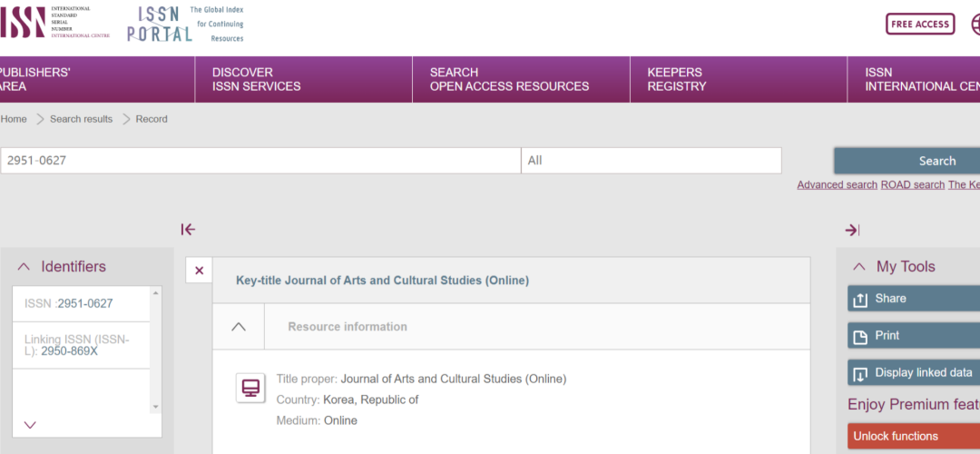Image resolution: width=980 pixels, height=454 pixels.
Task: Click the Unlock functions button
Action: 914,436
